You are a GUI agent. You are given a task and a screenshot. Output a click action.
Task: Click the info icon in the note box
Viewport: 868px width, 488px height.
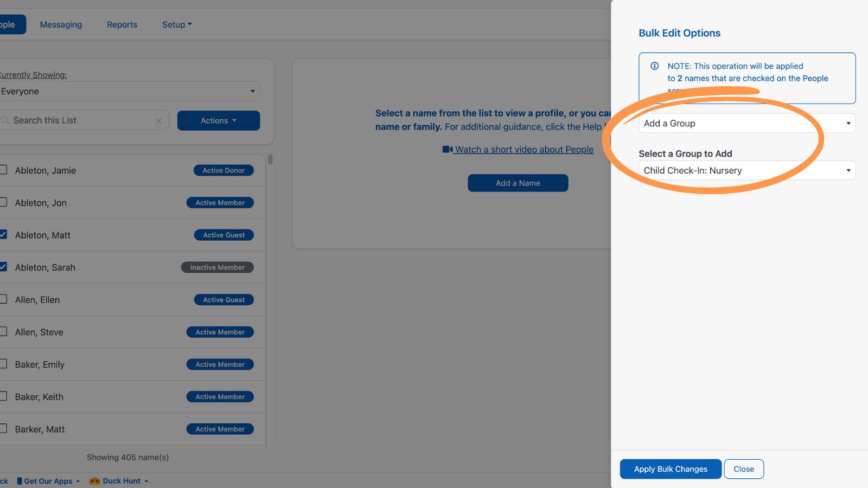655,66
